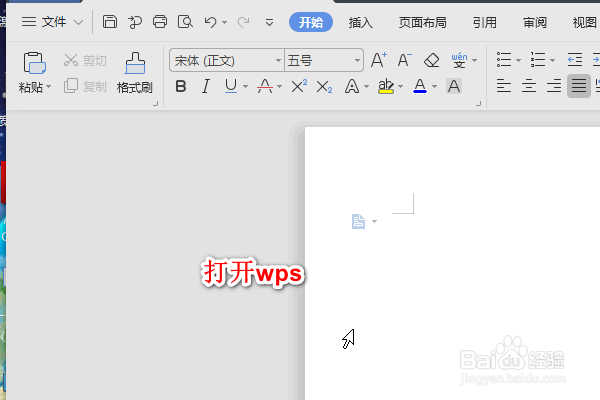Decrease font size with A- icon
This screenshot has height=400, width=600.
point(404,60)
